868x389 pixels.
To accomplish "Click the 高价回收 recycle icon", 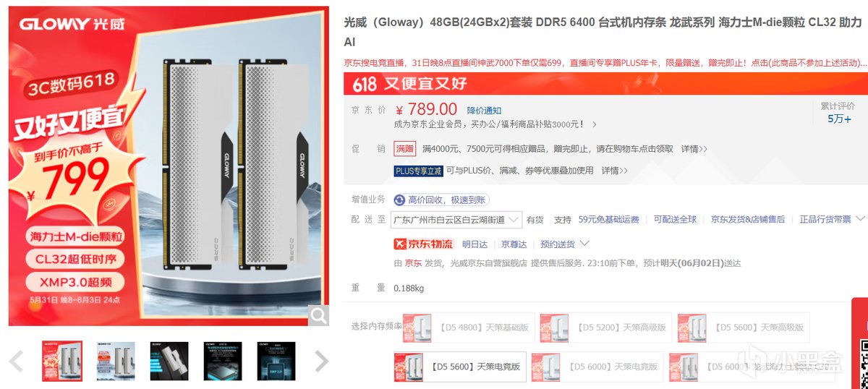I will [399, 200].
